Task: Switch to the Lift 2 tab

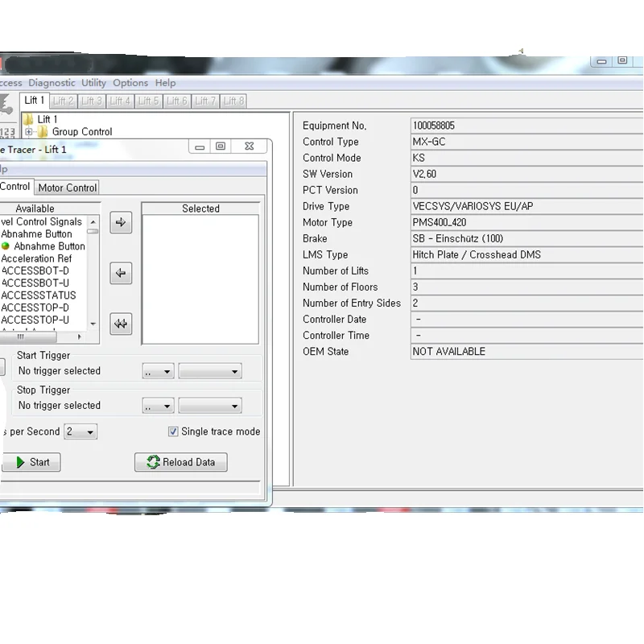Action: click(x=64, y=101)
